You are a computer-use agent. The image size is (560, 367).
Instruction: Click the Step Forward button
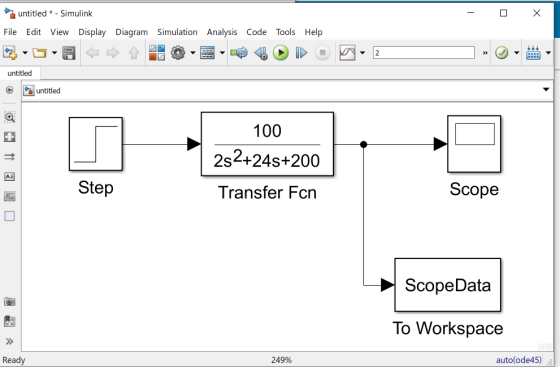click(301, 53)
